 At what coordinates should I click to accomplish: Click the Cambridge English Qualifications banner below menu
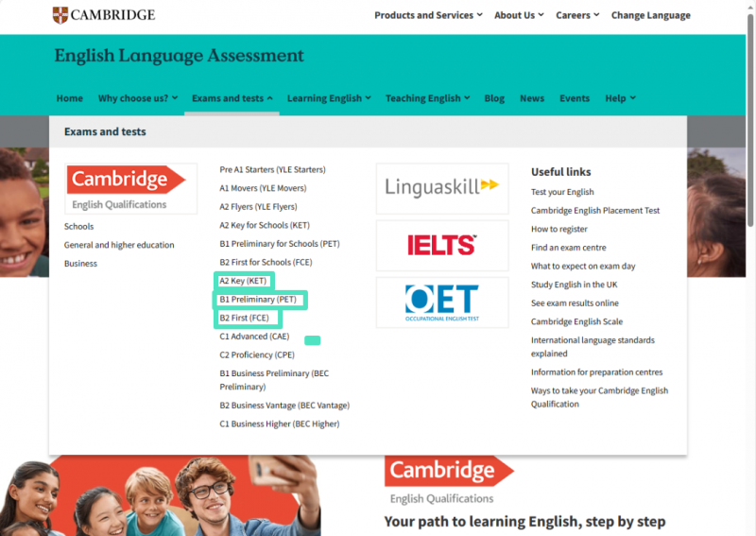coord(450,479)
